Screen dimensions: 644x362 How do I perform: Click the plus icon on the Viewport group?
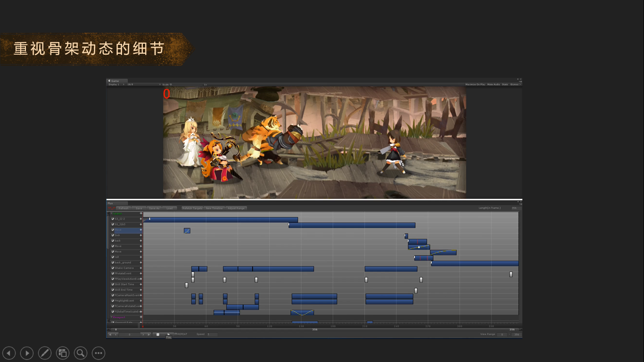point(140,317)
